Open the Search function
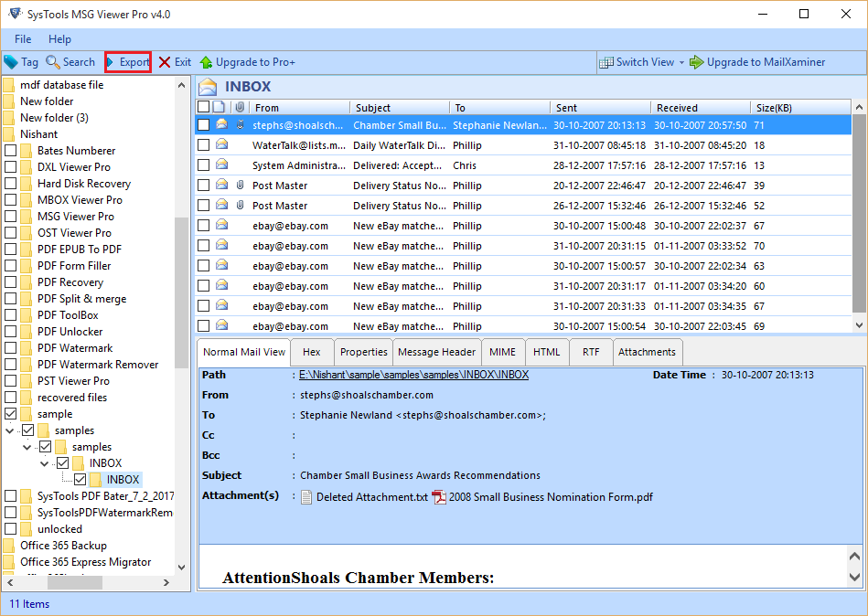 coord(70,62)
